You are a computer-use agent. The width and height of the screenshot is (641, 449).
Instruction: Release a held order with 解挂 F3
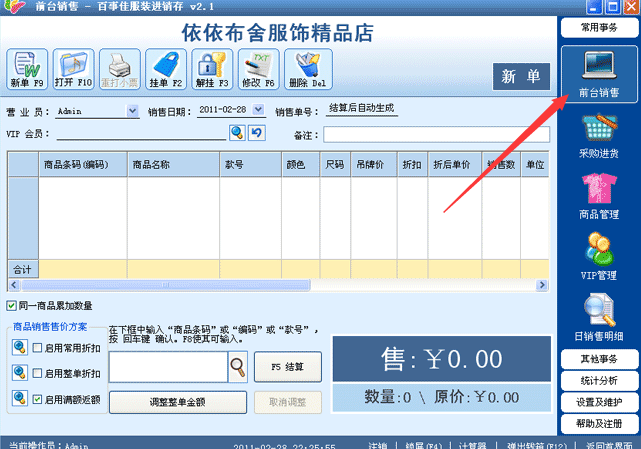pyautogui.click(x=212, y=69)
